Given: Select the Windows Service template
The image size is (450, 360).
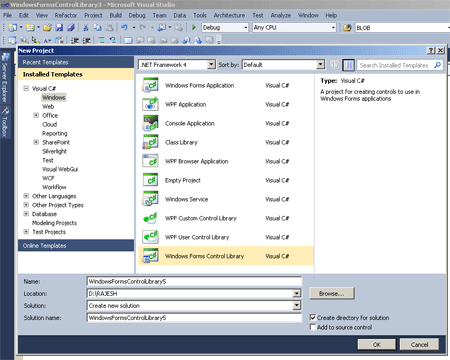Looking at the screenshot, I should [226, 199].
